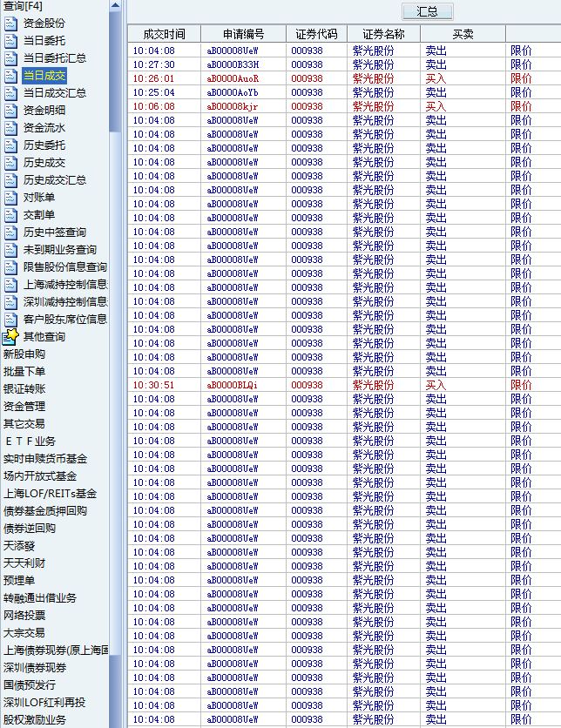
Task: Open 其它交易 menu
Action: pos(24,424)
